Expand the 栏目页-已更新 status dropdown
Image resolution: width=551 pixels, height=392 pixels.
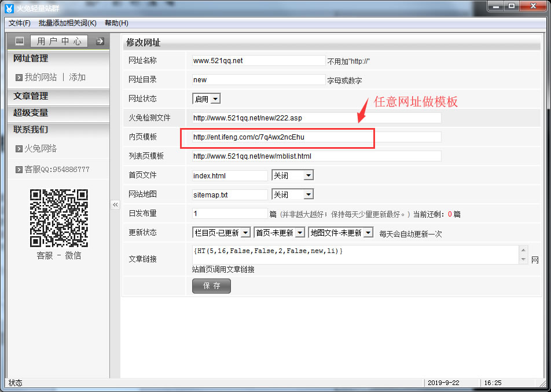pyautogui.click(x=245, y=233)
